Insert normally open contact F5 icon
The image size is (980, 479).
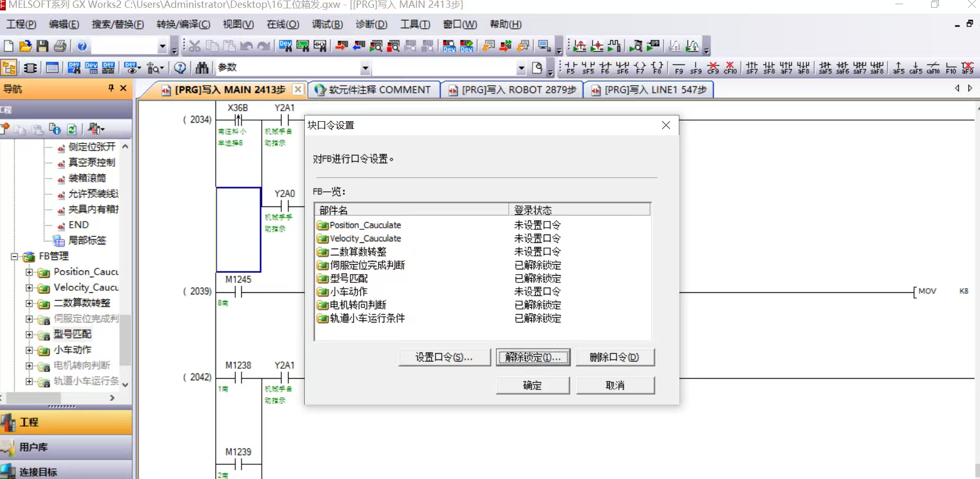[571, 68]
